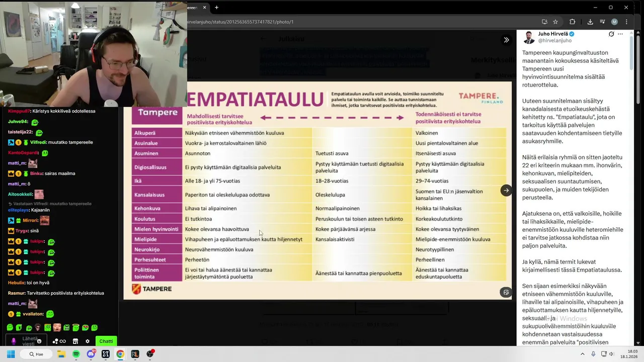Open the infinity icon in chat controls
Screen dimensions: 644x362
[63, 341]
